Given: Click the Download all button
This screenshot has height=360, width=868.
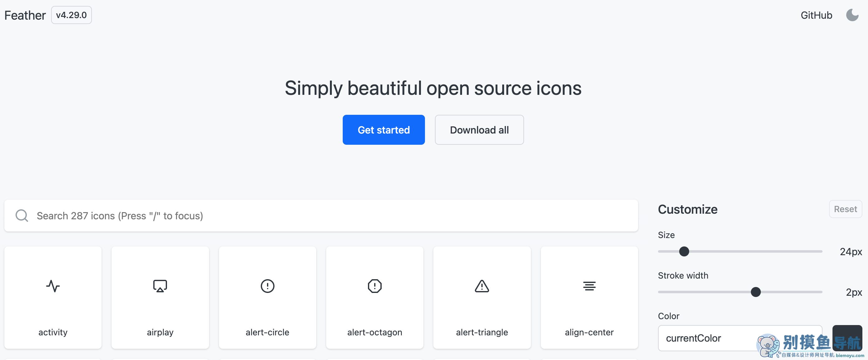Looking at the screenshot, I should (x=479, y=130).
